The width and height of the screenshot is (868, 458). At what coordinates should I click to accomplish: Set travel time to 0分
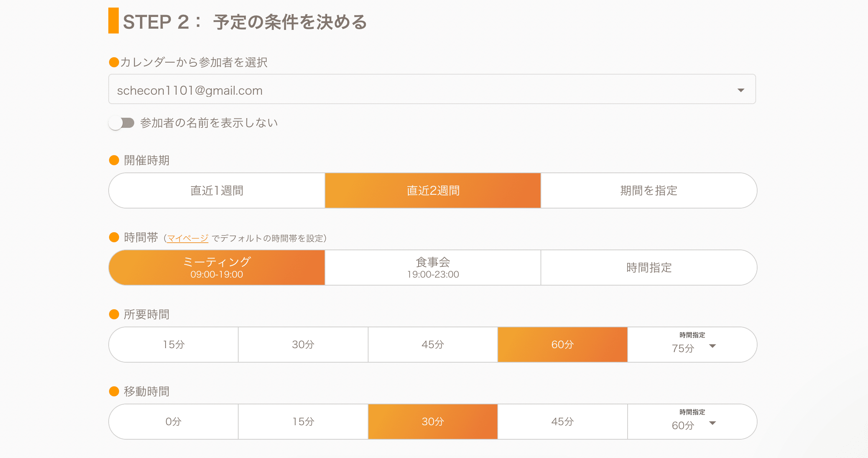[173, 422]
